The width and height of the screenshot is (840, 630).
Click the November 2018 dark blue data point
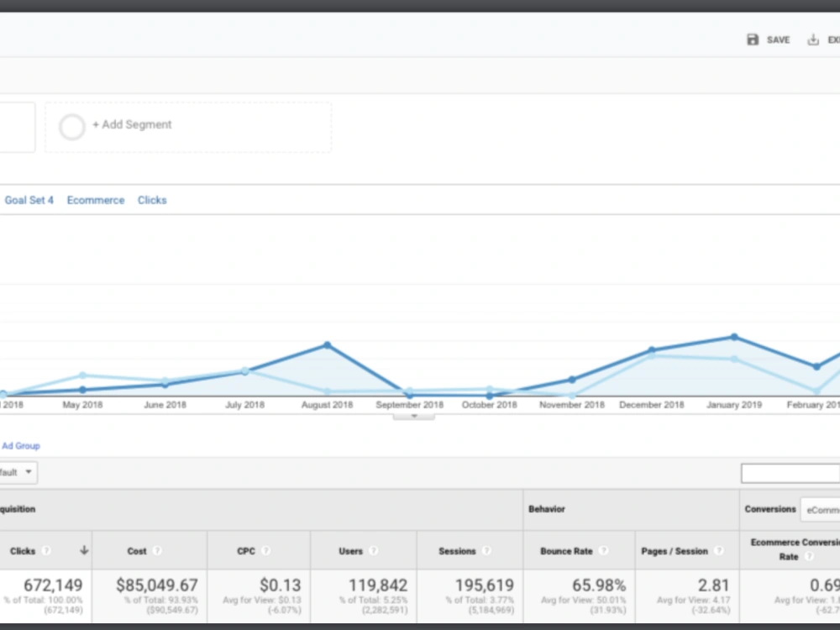tap(571, 380)
